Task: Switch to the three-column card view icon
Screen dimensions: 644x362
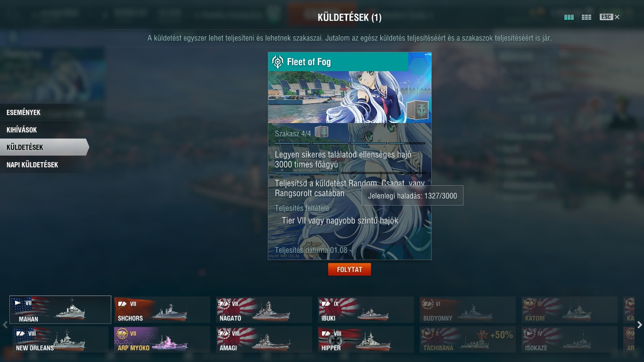Action: [x=569, y=17]
